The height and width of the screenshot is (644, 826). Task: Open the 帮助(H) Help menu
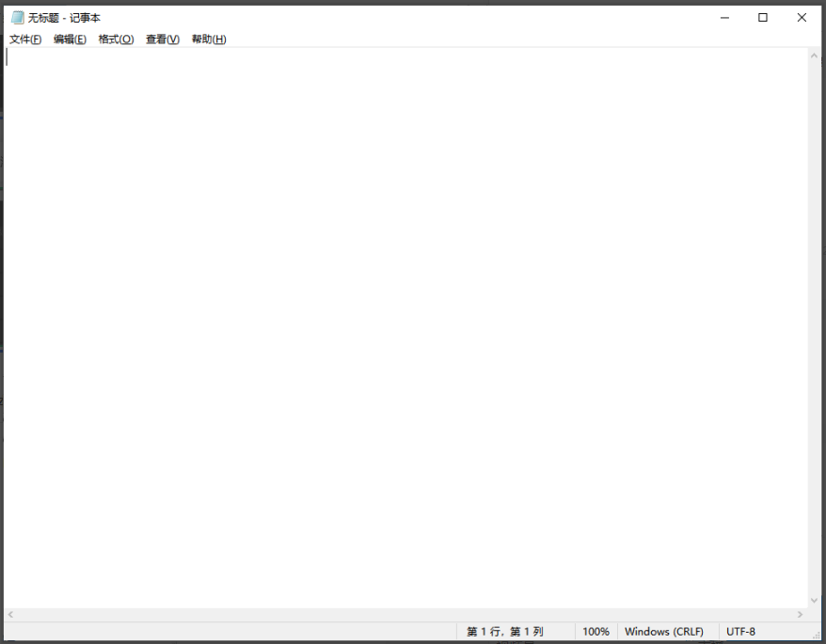[x=206, y=39]
